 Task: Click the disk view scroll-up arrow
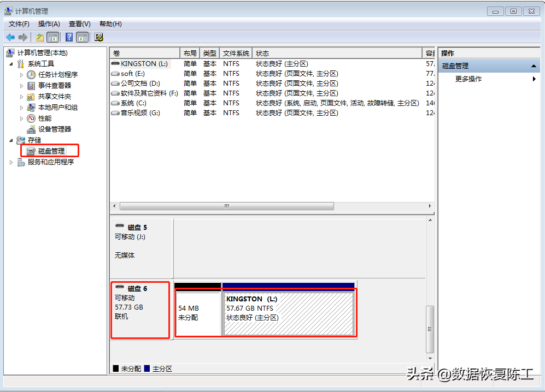[x=430, y=220]
